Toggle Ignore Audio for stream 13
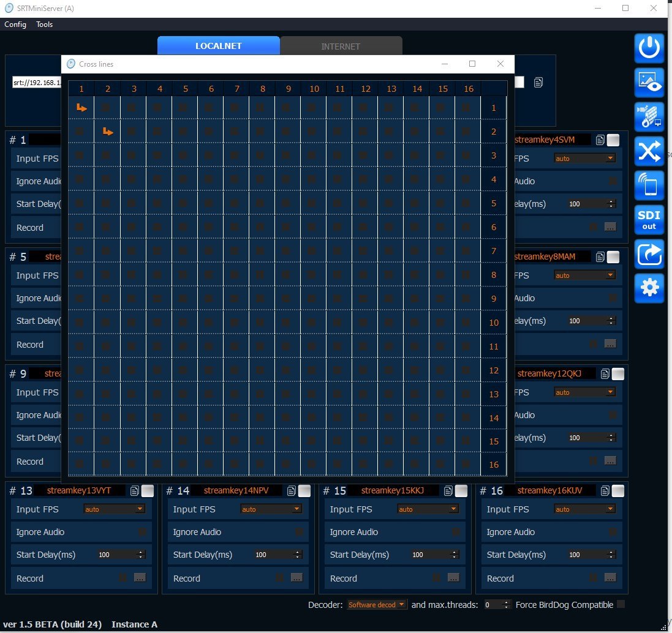This screenshot has height=633, width=672. point(142,532)
